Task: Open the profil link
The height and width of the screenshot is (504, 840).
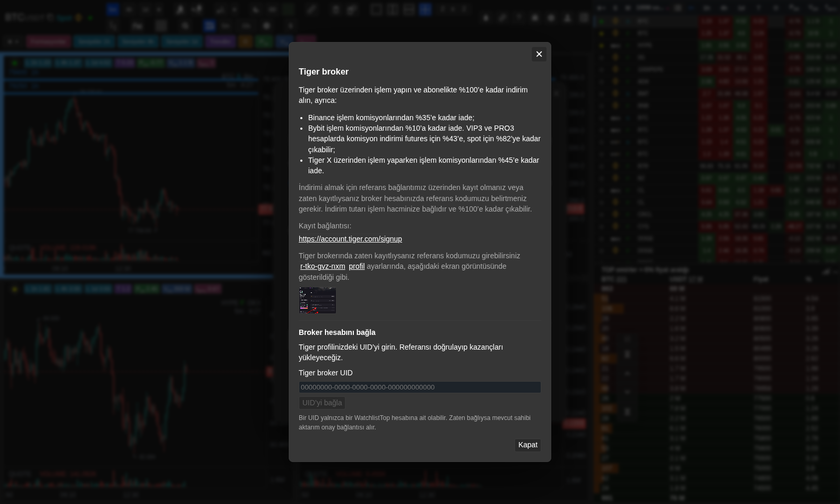Action: (356, 266)
